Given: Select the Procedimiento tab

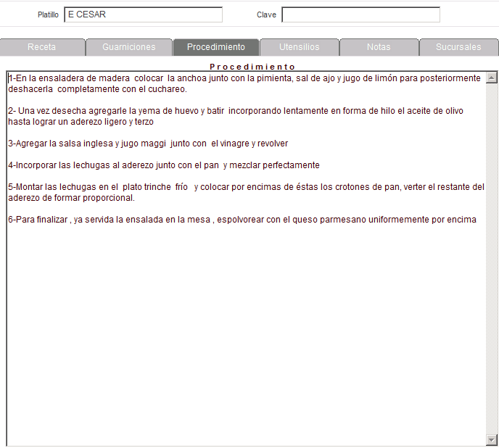Looking at the screenshot, I should coord(215,47).
